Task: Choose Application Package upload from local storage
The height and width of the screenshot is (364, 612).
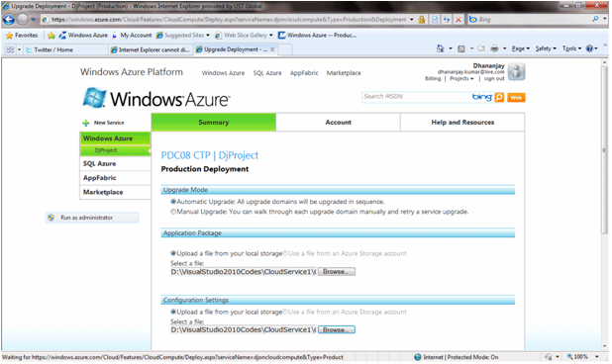Action: (173, 253)
